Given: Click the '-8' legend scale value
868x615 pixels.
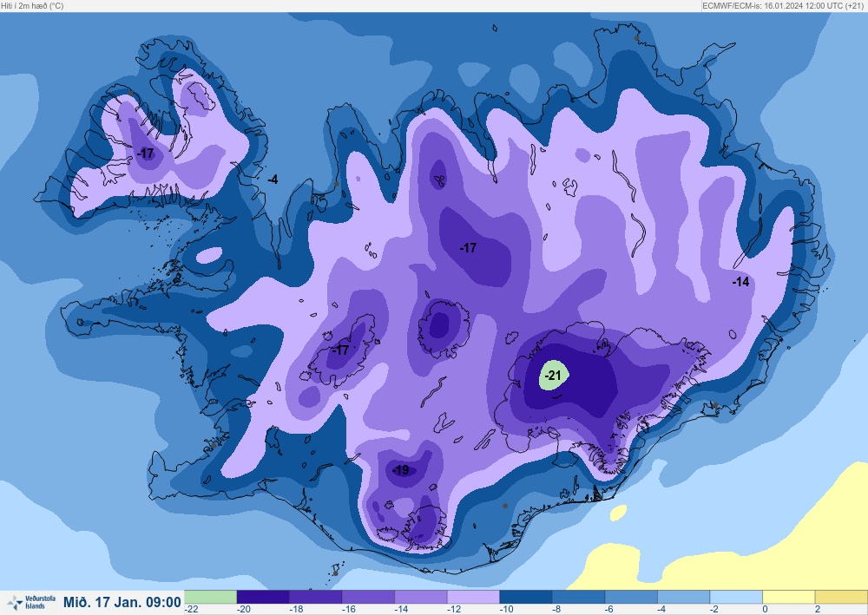Looking at the screenshot, I should [557, 610].
